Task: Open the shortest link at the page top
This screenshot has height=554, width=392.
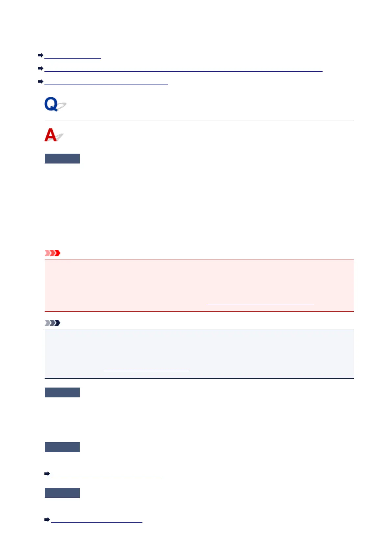Action: tap(73, 56)
